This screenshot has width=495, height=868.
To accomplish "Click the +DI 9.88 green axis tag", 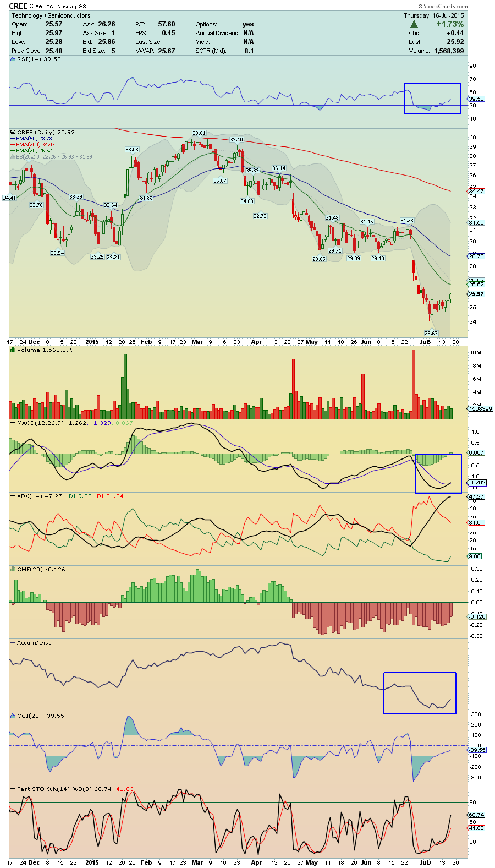I will pos(475,556).
